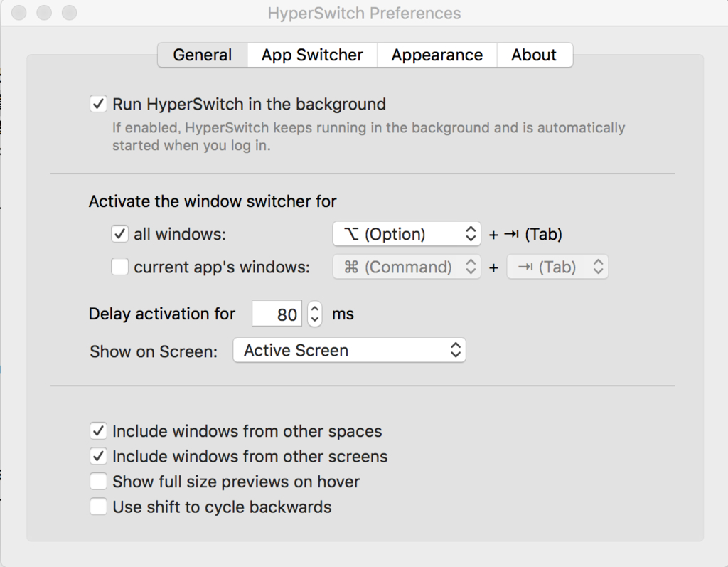This screenshot has height=567, width=728.
Task: Expand the Show on Screen dropdown
Action: click(x=349, y=351)
